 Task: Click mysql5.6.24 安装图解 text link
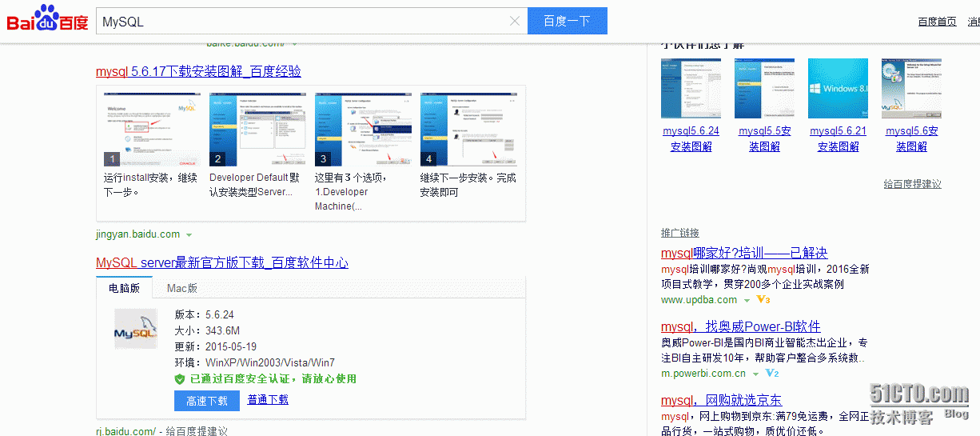[691, 139]
